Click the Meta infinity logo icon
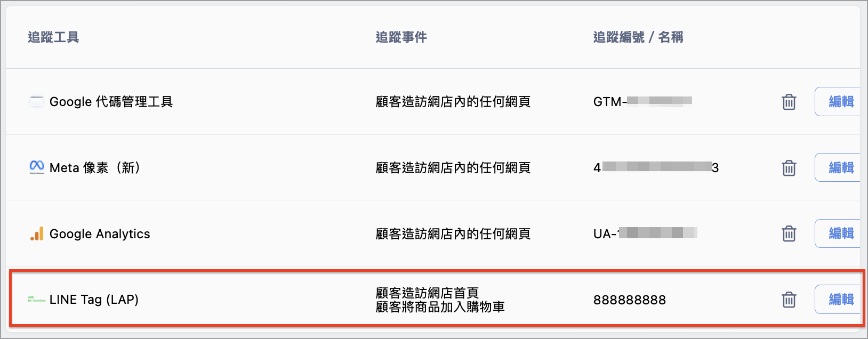The image size is (868, 339). [x=36, y=167]
